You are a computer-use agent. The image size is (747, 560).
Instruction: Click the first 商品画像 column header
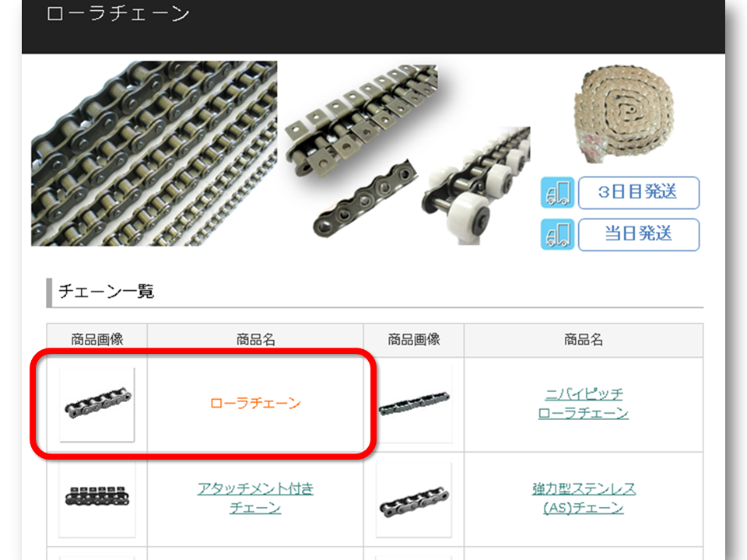97,340
